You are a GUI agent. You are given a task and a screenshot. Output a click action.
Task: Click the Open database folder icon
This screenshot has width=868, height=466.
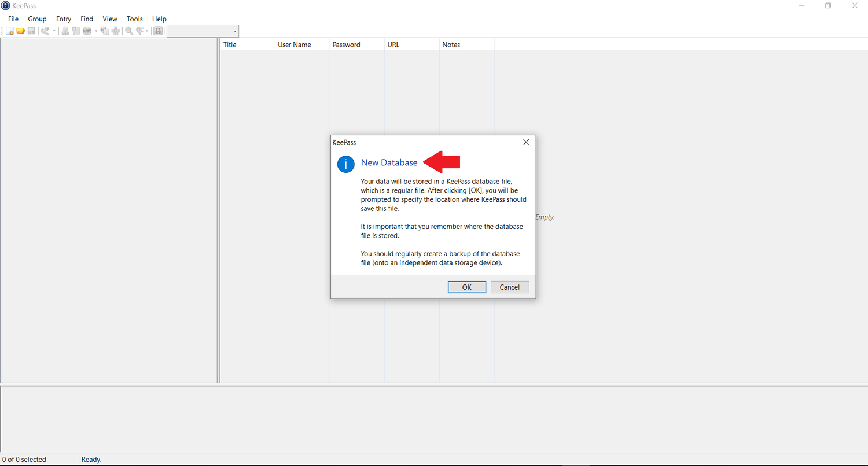[20, 31]
